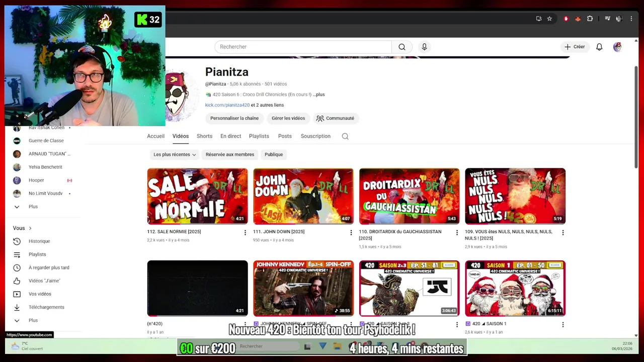Click Gérer les vidéos button
Image resolution: width=644 pixels, height=362 pixels.
(x=288, y=118)
